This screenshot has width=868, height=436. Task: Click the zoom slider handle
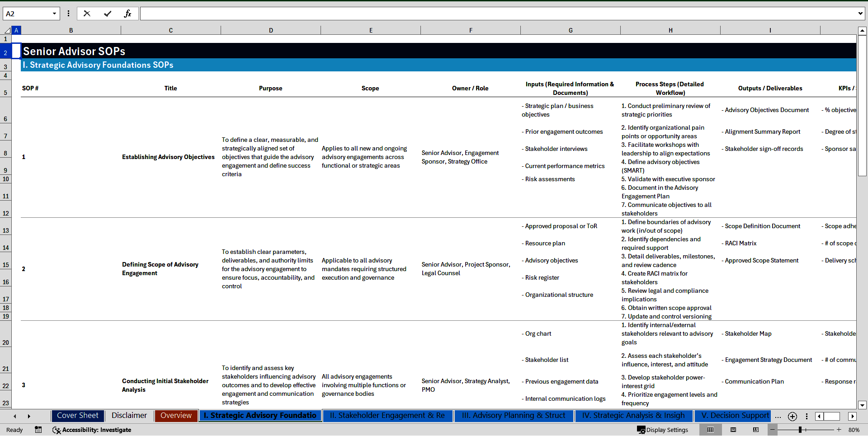pyautogui.click(x=800, y=430)
